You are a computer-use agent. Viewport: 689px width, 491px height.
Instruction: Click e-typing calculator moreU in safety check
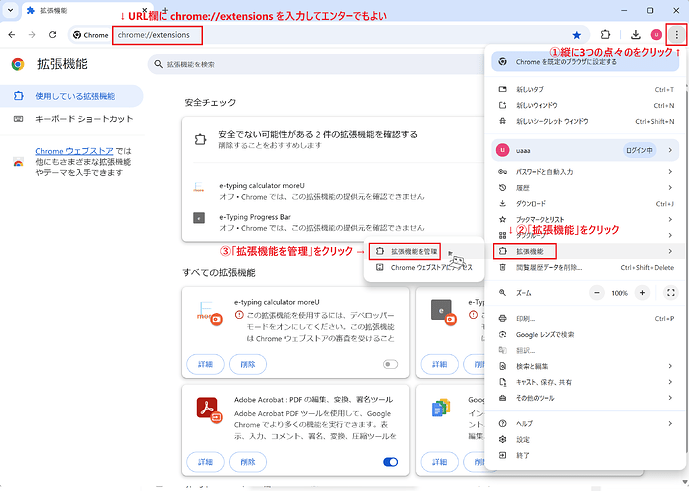click(262, 185)
